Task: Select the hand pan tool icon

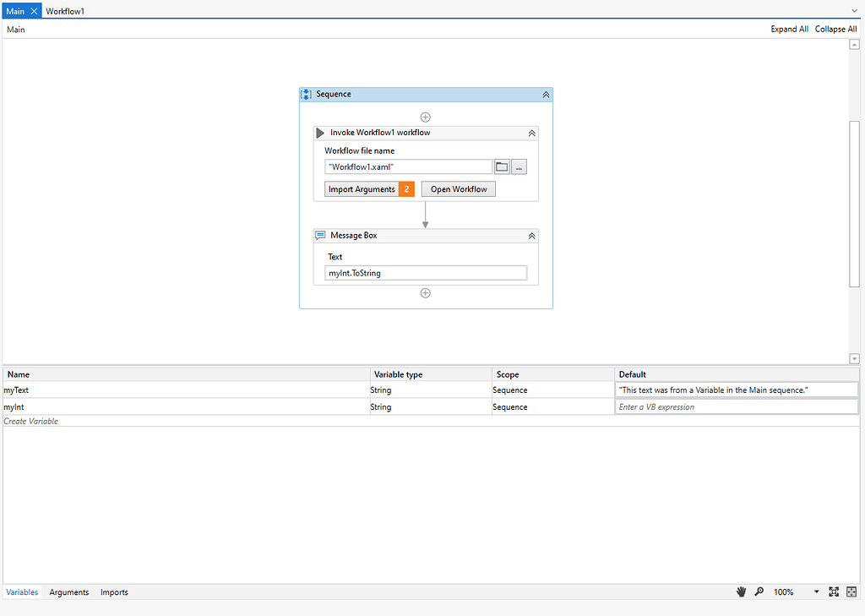Action: (741, 591)
